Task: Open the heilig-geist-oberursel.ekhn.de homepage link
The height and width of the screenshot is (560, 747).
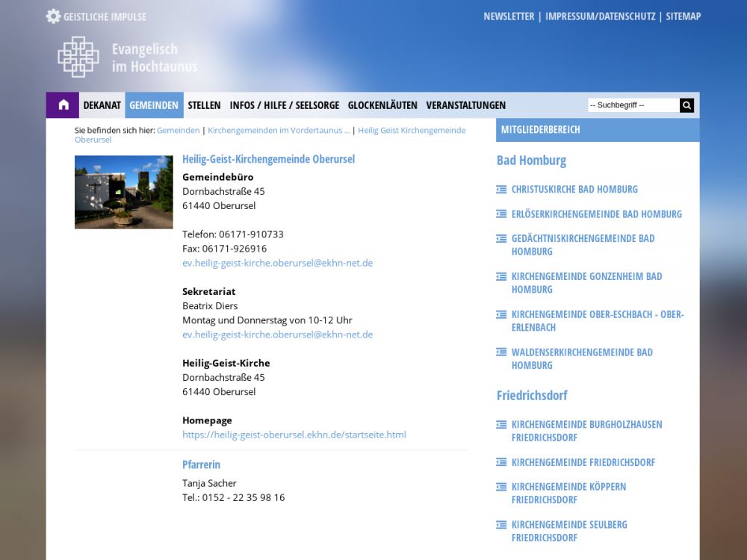Action: (294, 435)
